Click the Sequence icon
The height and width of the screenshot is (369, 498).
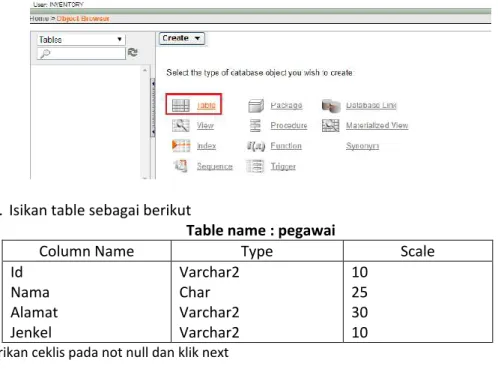pyautogui.click(x=180, y=166)
